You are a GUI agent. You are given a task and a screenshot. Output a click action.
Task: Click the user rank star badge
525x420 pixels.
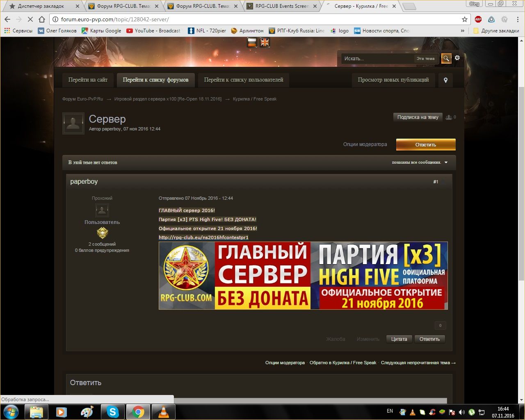[102, 233]
